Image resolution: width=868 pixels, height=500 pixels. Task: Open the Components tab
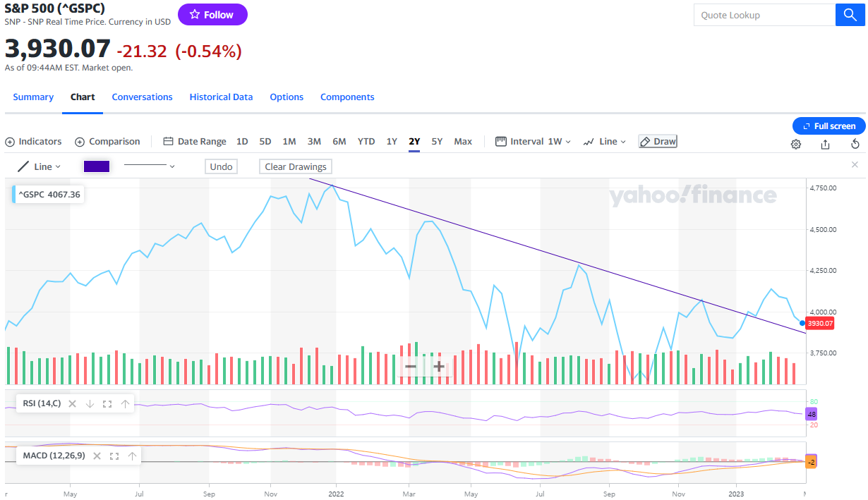pyautogui.click(x=347, y=97)
